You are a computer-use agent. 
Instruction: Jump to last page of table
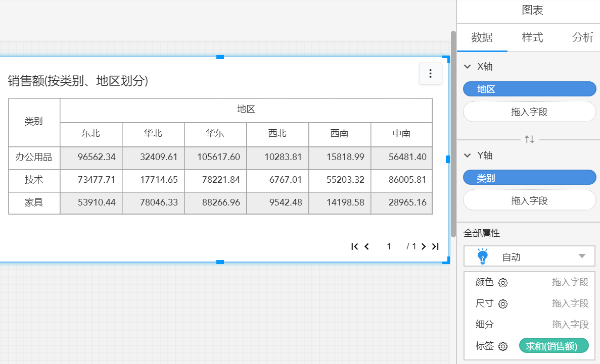click(435, 246)
